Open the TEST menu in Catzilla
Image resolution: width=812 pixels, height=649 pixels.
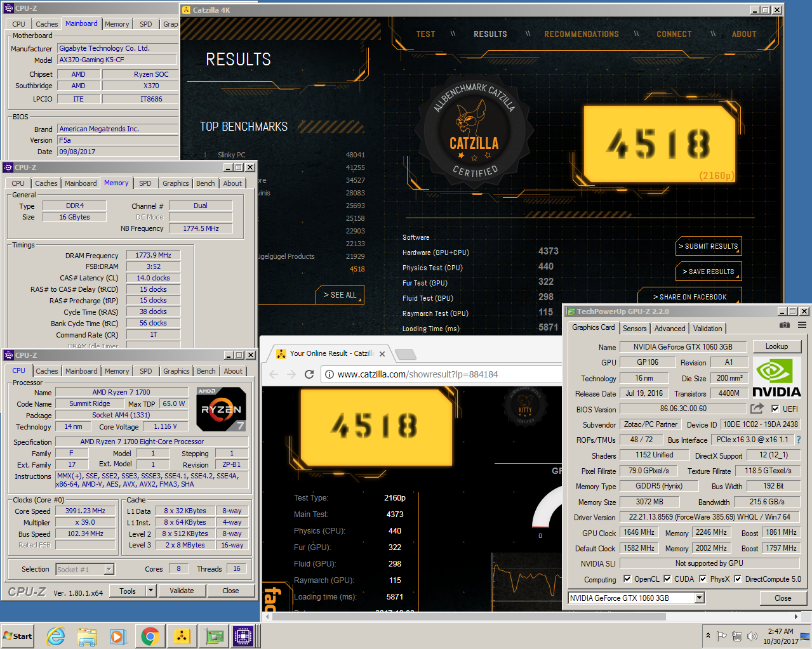[425, 34]
